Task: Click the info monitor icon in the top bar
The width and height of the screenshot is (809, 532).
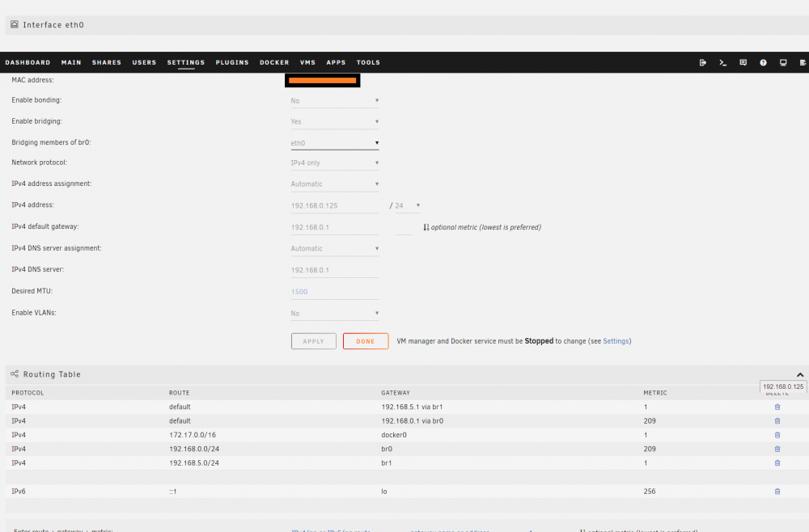Action: click(783, 62)
